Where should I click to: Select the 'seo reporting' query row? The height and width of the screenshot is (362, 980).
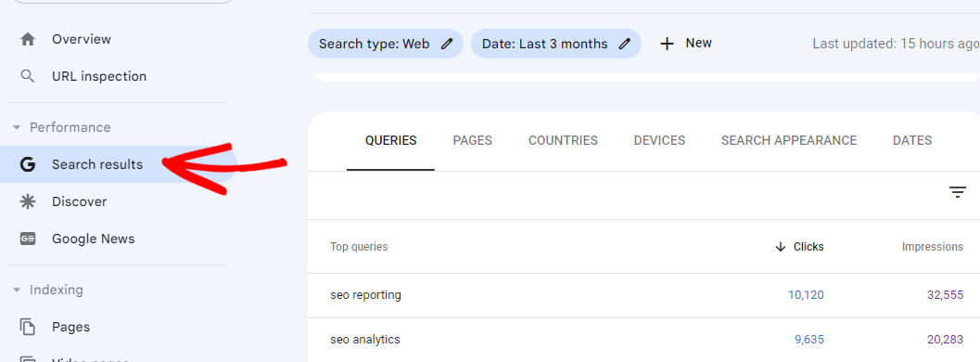(x=643, y=295)
